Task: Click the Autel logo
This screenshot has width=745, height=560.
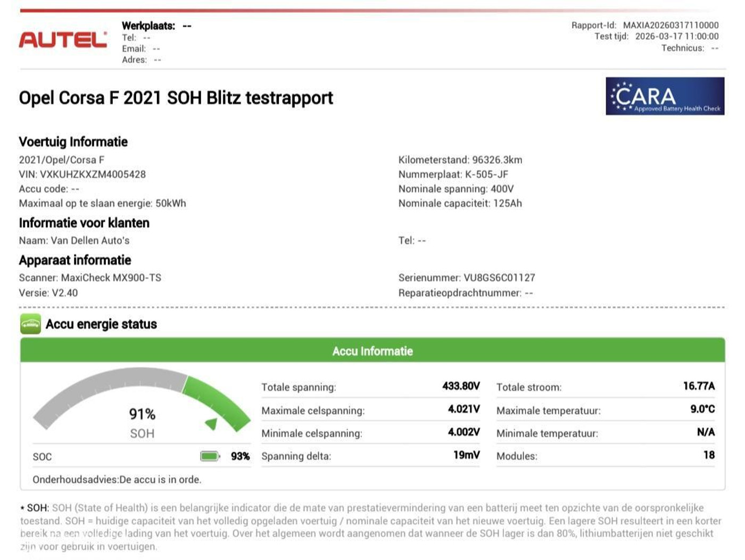Action: [63, 40]
